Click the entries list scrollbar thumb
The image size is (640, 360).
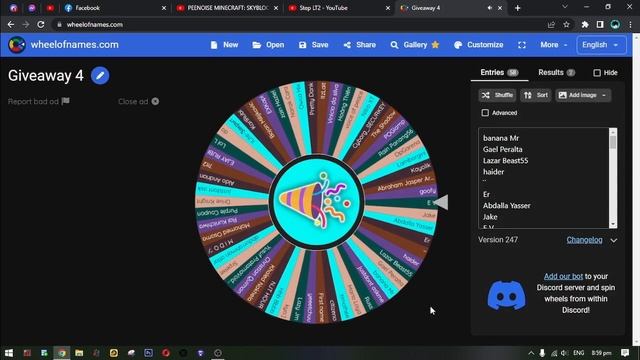point(613,142)
